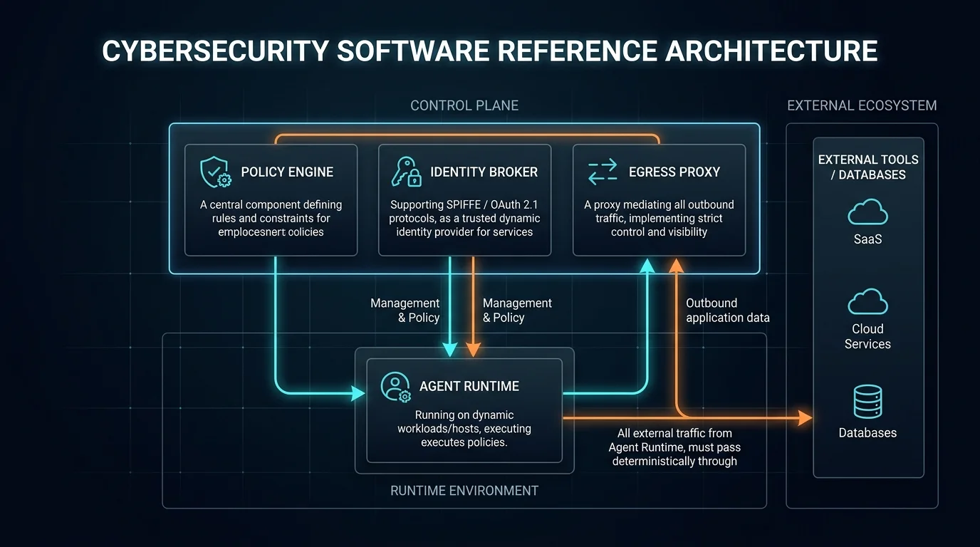Click the SaaS cloud icon
The image size is (980, 547).
tap(867, 212)
